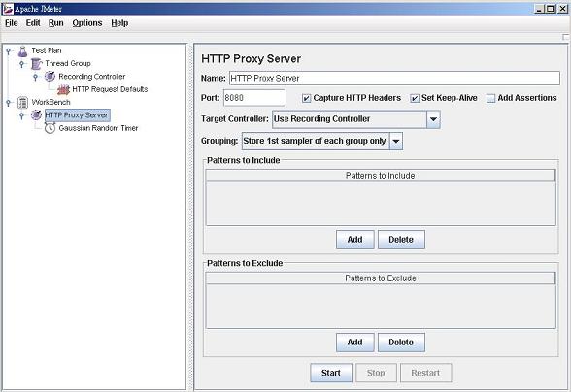
Task: Click the empty Patterns to Include list area
Action: click(x=381, y=203)
